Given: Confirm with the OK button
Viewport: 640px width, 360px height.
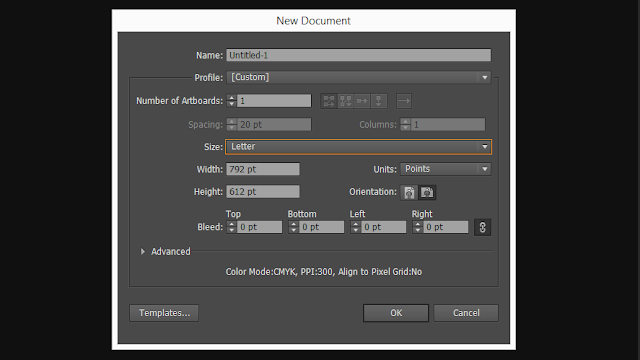Looking at the screenshot, I should [396, 313].
